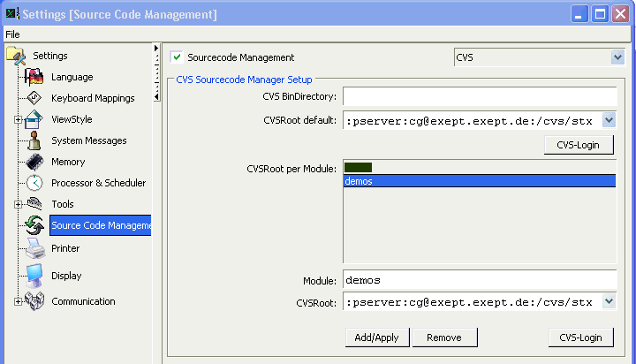Screen dimensions: 636x364
Task: Open the Memory chip icon
Action: (x=34, y=162)
